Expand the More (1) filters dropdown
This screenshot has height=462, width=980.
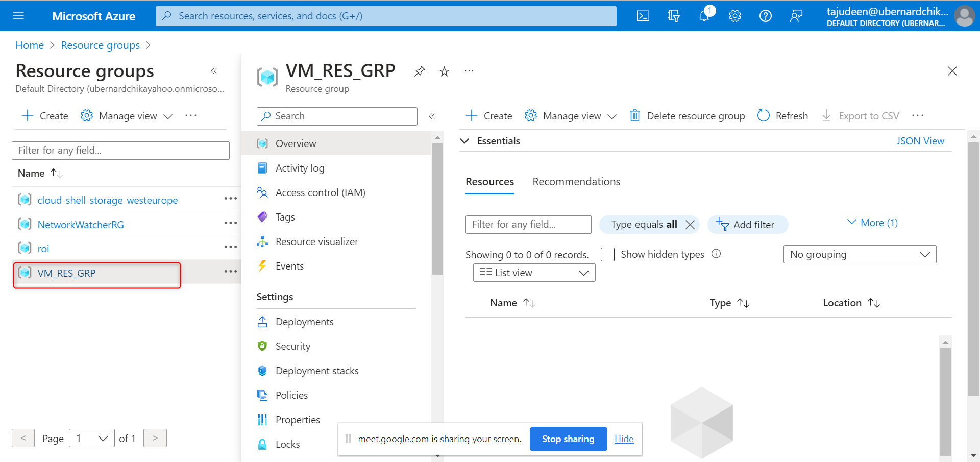point(872,222)
